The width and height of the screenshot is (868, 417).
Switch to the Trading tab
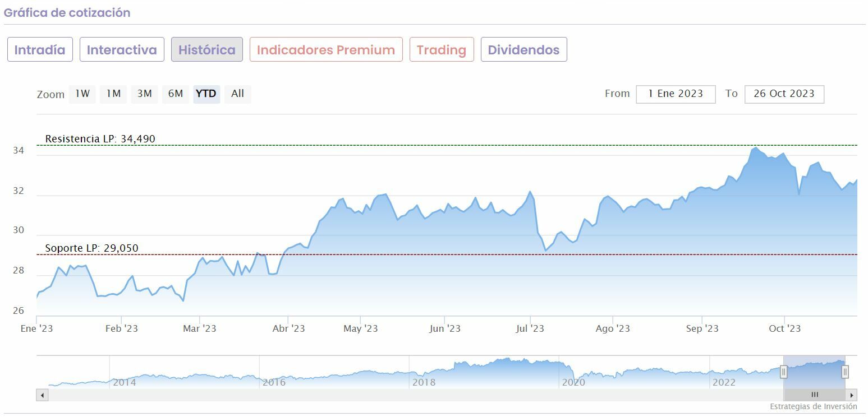coord(442,50)
